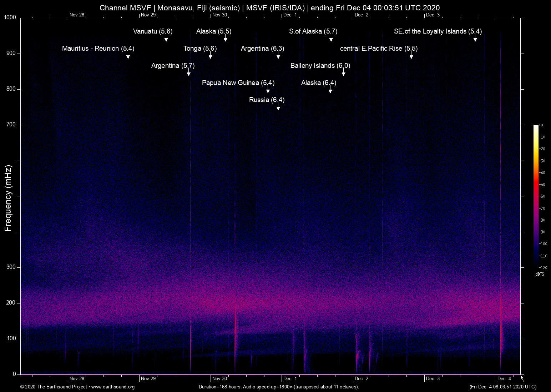Select the Fri Dec 4 08:03:51 2020 UTC timestamp
551x392 pixels.
click(x=503, y=387)
